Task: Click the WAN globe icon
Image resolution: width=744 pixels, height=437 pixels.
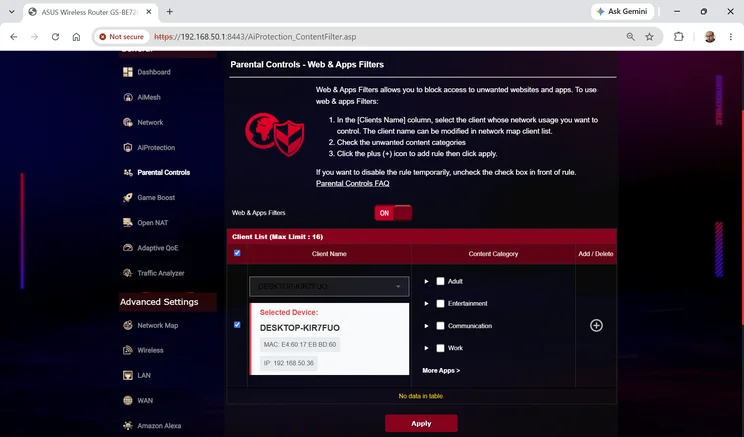Action: tap(128, 400)
